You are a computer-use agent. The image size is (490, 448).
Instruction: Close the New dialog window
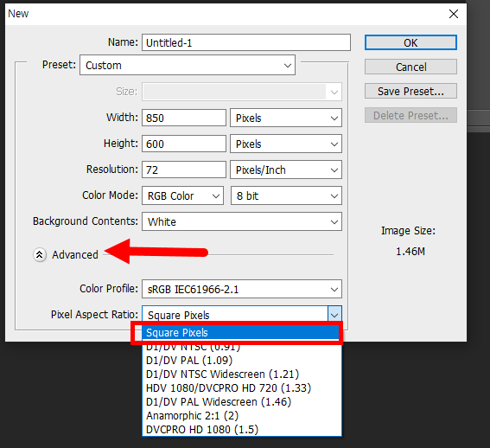click(x=454, y=14)
